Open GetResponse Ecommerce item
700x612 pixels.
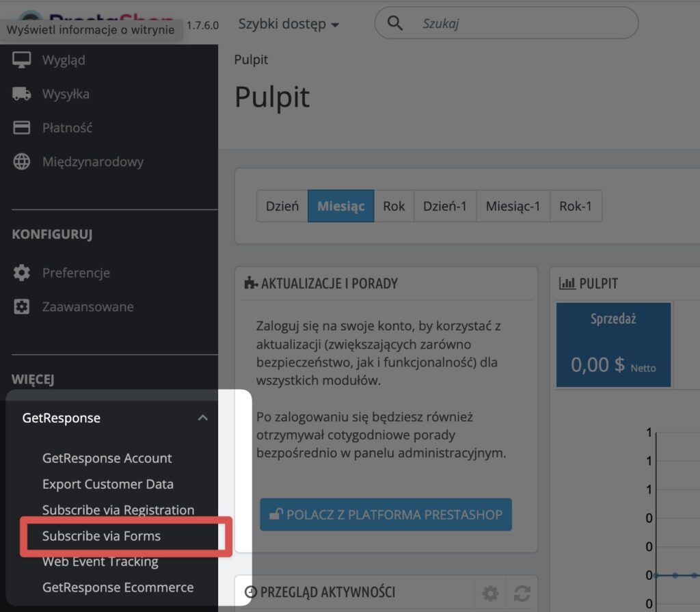click(x=118, y=587)
